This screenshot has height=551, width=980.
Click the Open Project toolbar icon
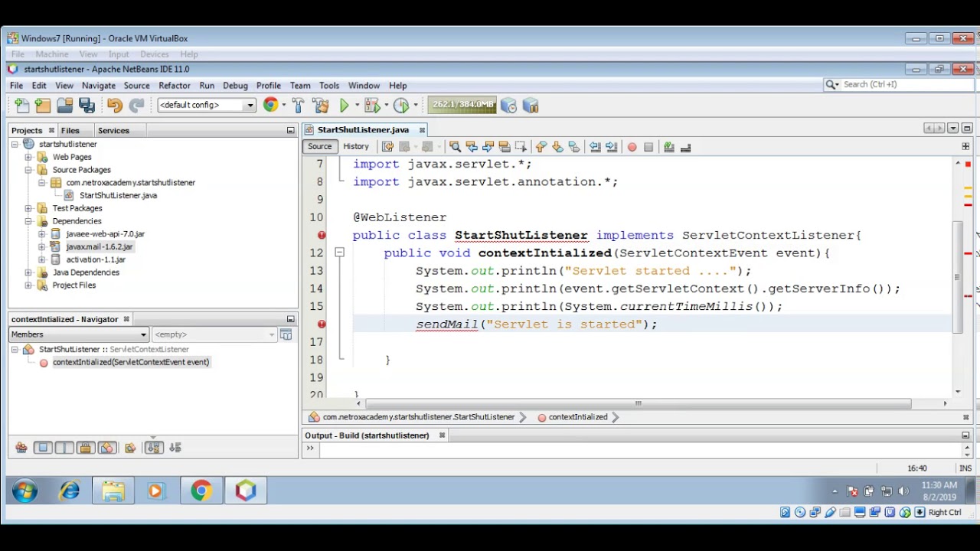(x=64, y=106)
